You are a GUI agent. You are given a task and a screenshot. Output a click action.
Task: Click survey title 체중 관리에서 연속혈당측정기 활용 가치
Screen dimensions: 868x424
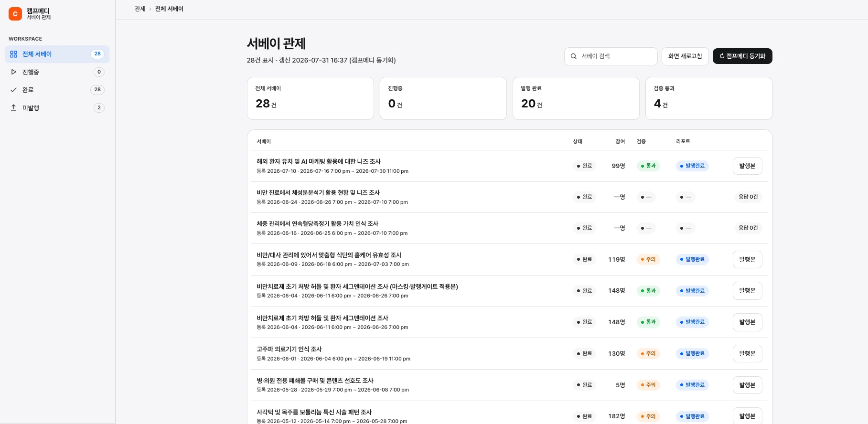click(x=318, y=224)
